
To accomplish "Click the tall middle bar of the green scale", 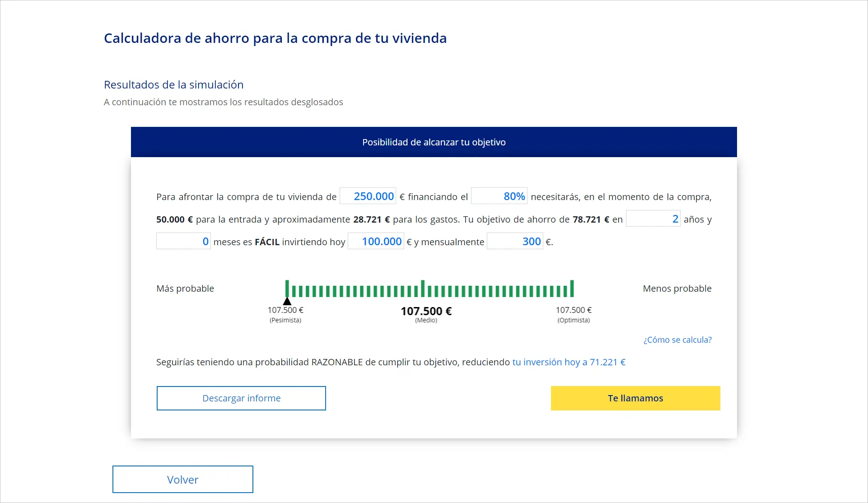I will click(423, 289).
